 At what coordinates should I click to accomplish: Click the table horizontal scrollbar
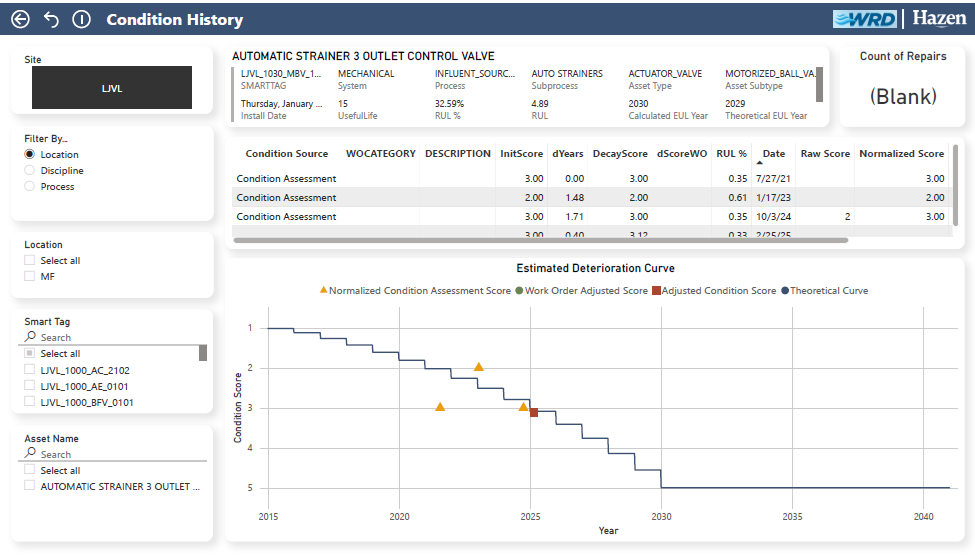click(x=540, y=240)
